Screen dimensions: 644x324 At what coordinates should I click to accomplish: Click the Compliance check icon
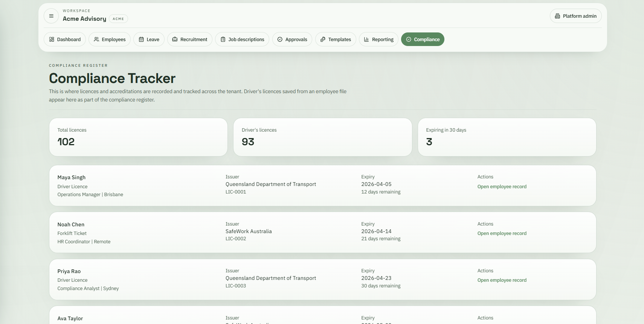coord(409,39)
